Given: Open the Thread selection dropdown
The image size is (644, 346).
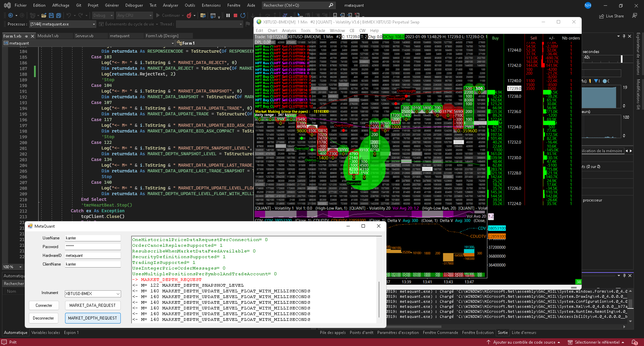Looking at the screenshot, I should 209,24.
